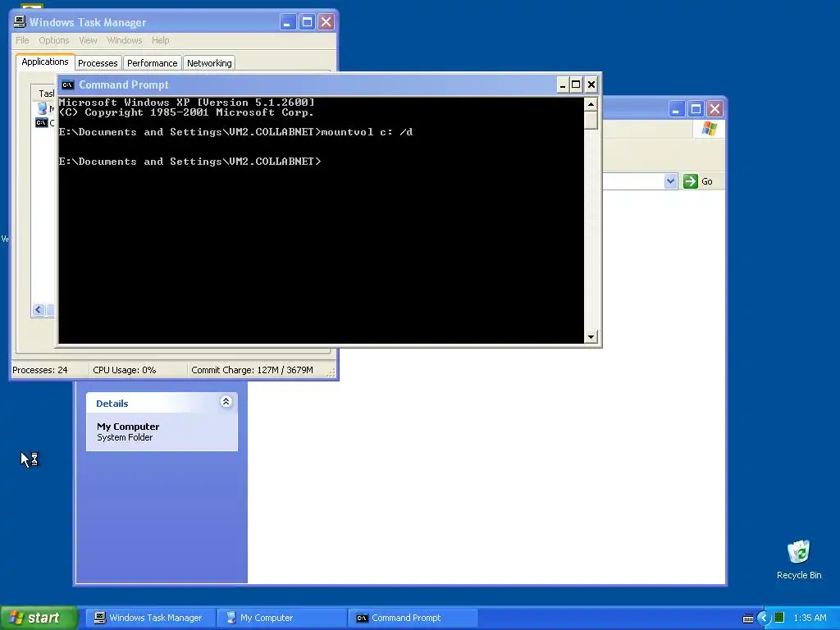The width and height of the screenshot is (840, 630).
Task: Click the clock showing 1:35 AM
Action: (x=810, y=618)
